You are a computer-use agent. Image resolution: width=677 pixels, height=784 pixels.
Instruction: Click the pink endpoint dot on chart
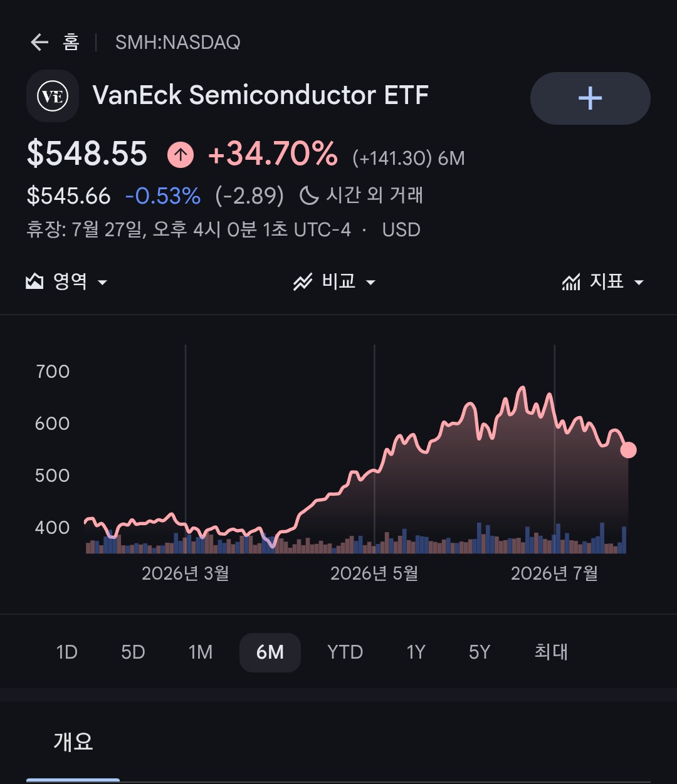coord(628,450)
